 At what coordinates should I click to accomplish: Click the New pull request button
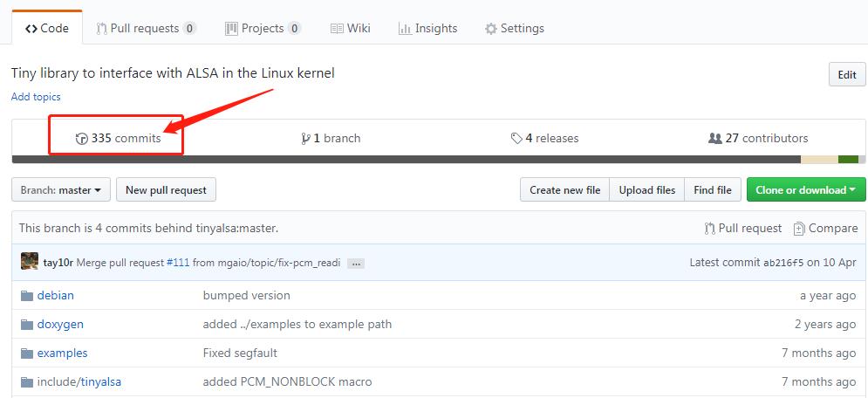tap(166, 189)
